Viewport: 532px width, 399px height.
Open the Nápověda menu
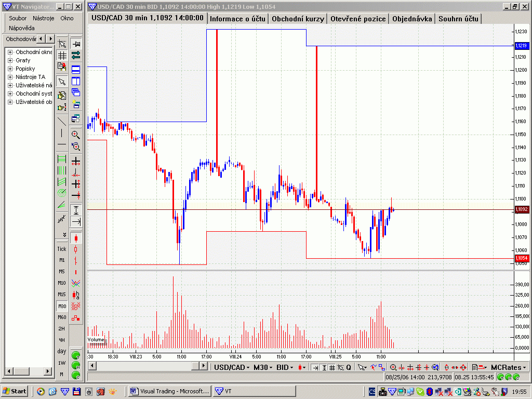coord(22,28)
